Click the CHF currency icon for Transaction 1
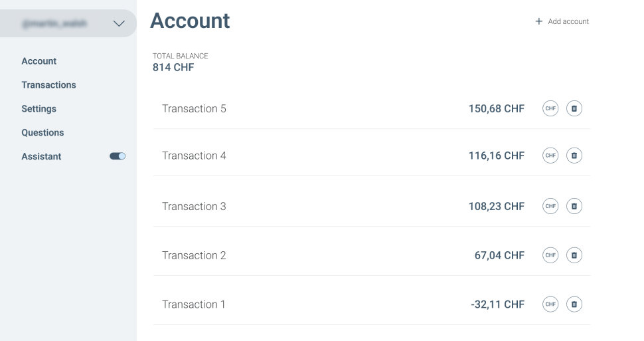This screenshot has height=341, width=644. click(x=550, y=304)
